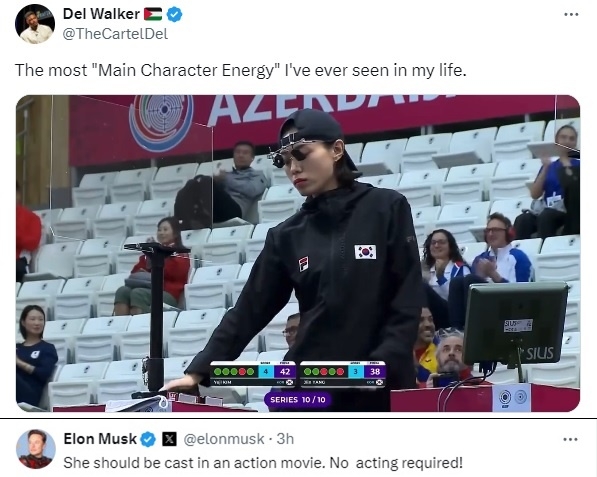Click the X affiliation badge beside Elon Musk
The image size is (597, 477).
click(169, 439)
